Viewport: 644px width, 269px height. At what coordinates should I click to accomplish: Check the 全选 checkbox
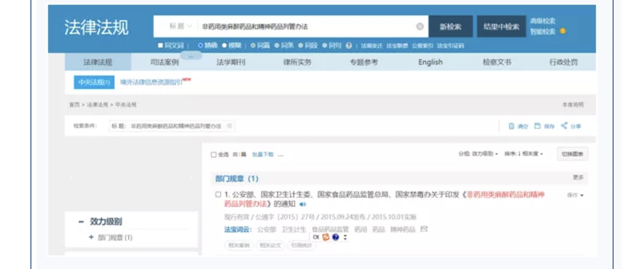tap(214, 155)
